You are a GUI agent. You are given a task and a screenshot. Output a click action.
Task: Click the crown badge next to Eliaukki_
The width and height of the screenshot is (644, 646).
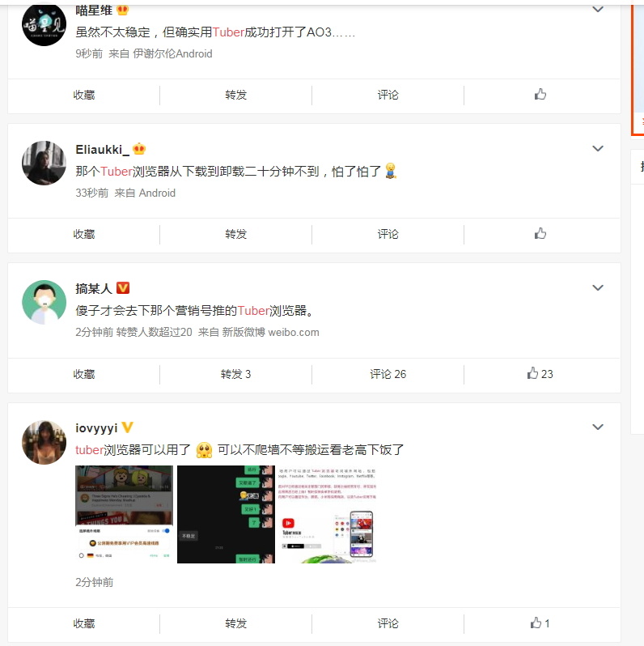tap(140, 149)
